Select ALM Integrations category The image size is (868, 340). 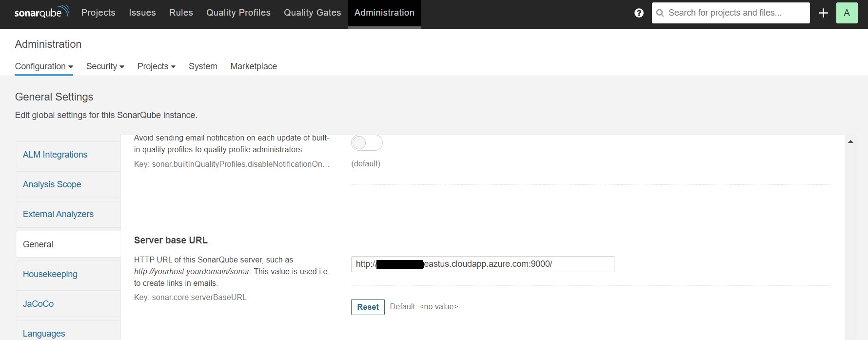click(x=68, y=155)
